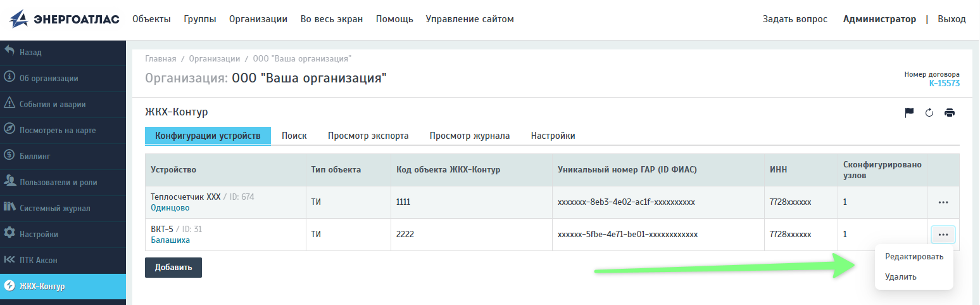Choose Редактировать in the context menu

point(914,257)
